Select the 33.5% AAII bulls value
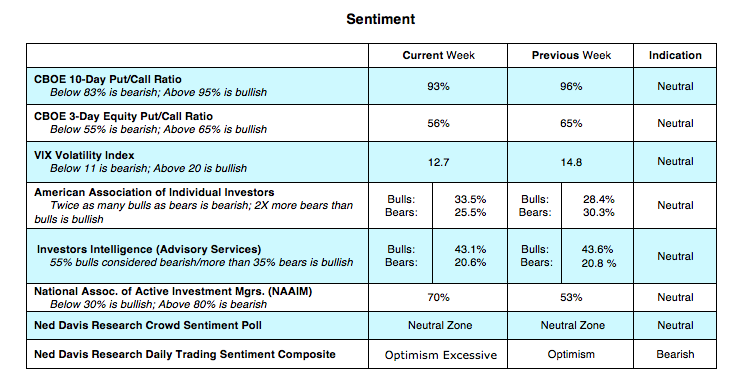This screenshot has height=380, width=743. (x=470, y=199)
